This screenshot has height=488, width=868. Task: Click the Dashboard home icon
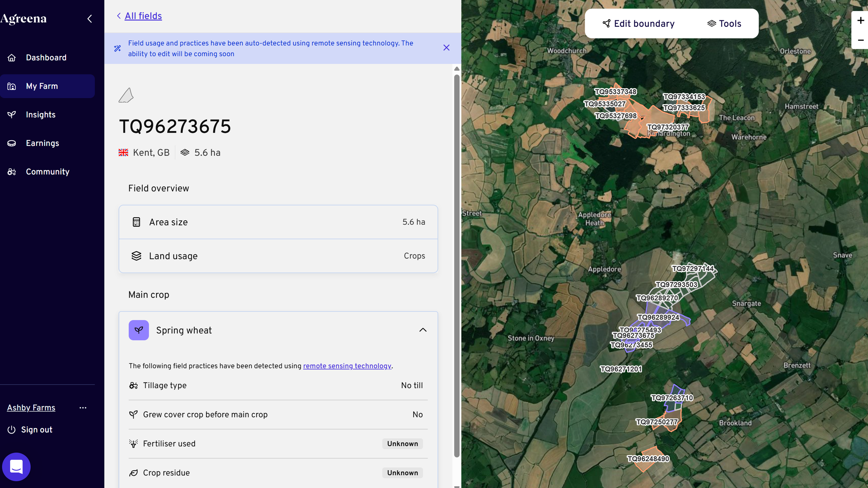[12, 58]
